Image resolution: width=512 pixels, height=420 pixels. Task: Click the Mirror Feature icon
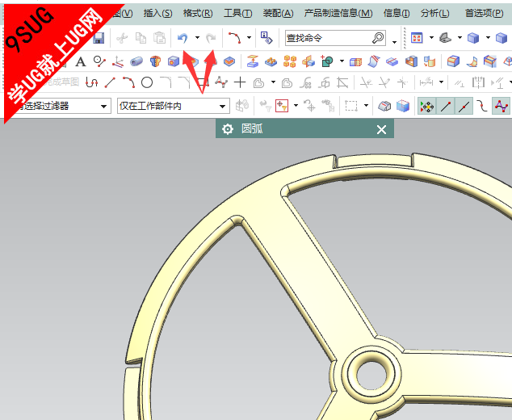[308, 61]
